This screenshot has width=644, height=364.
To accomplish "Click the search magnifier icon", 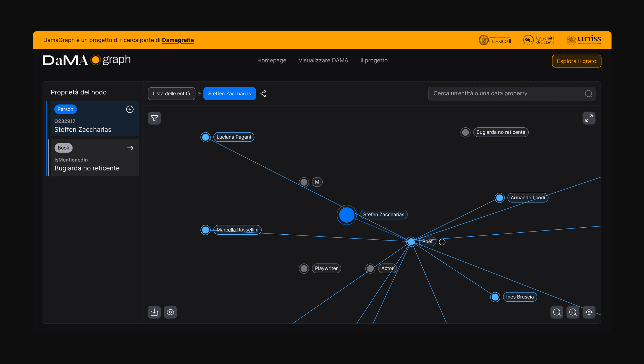I will 588,94.
